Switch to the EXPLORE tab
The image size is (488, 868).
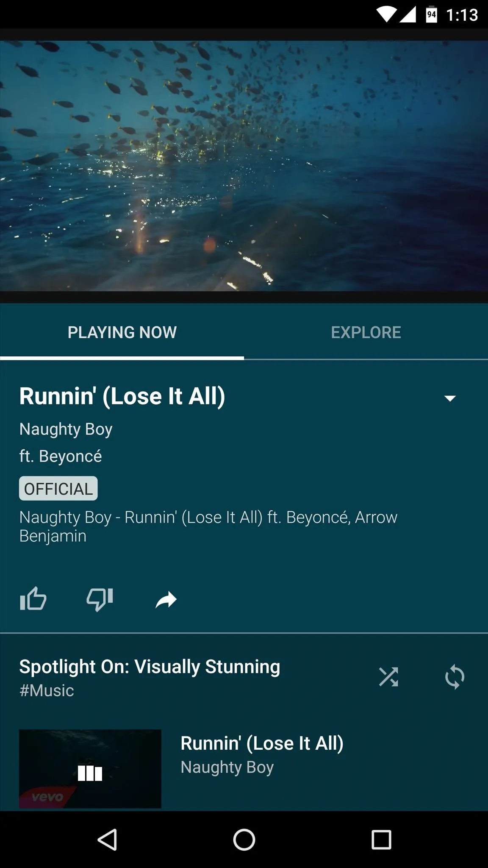click(x=366, y=332)
